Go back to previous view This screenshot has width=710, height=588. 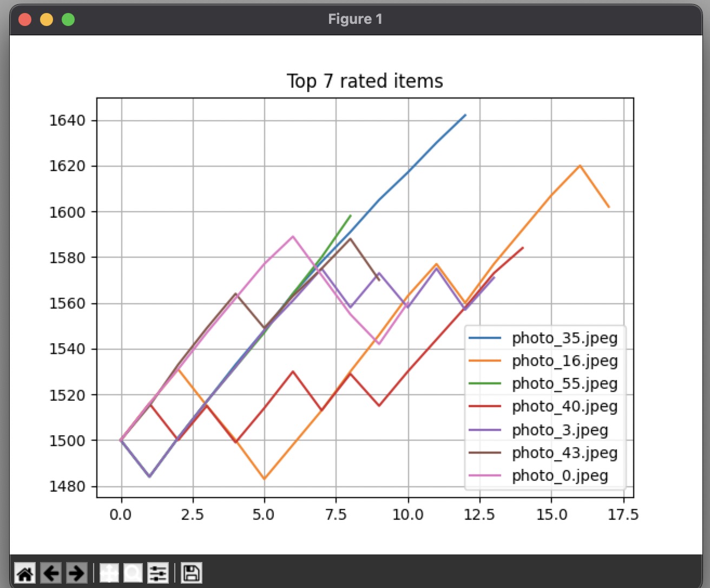[51, 573]
